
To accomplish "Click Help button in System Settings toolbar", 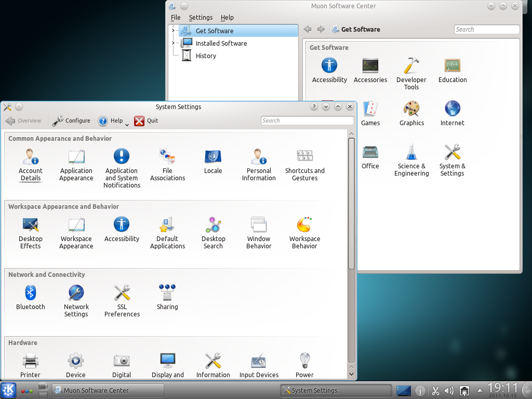I will tap(110, 121).
